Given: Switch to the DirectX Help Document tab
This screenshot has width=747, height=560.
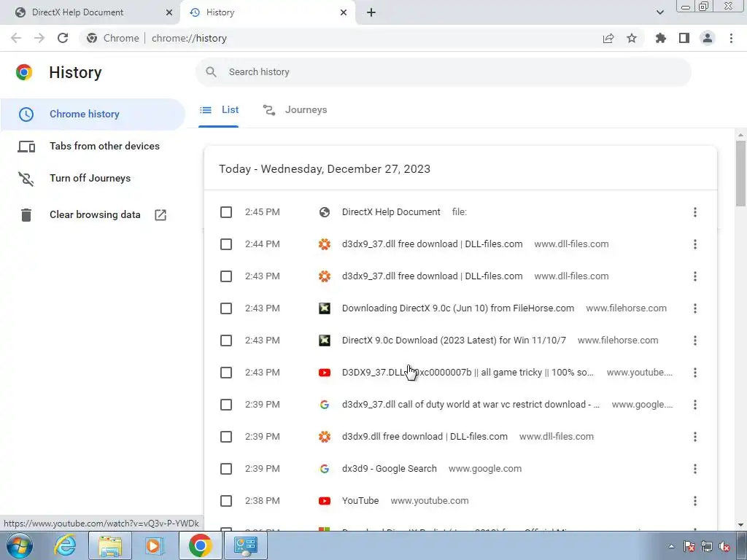Looking at the screenshot, I should coord(90,12).
